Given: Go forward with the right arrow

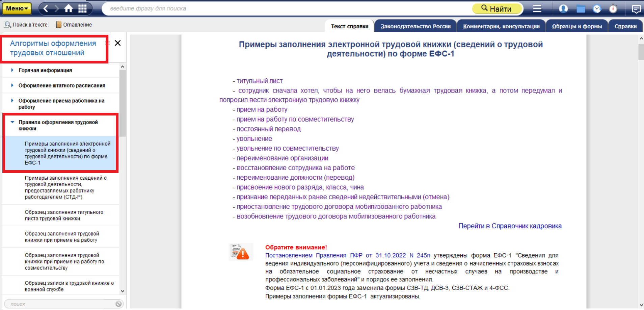Looking at the screenshot, I should point(57,8).
